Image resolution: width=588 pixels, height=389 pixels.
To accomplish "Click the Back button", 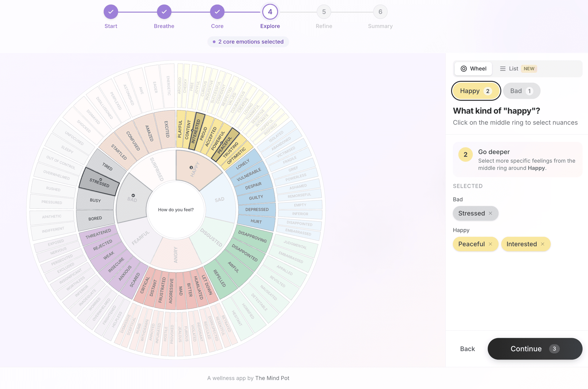I will tap(467, 349).
